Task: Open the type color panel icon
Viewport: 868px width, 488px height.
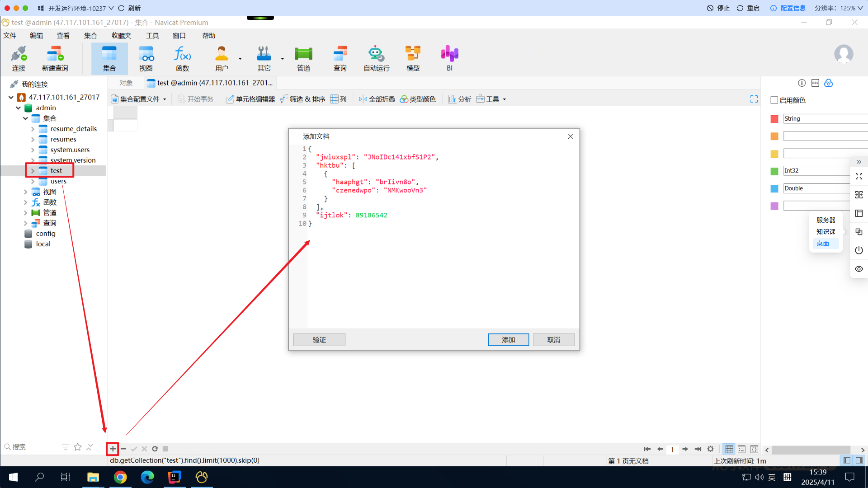Action: pos(828,83)
